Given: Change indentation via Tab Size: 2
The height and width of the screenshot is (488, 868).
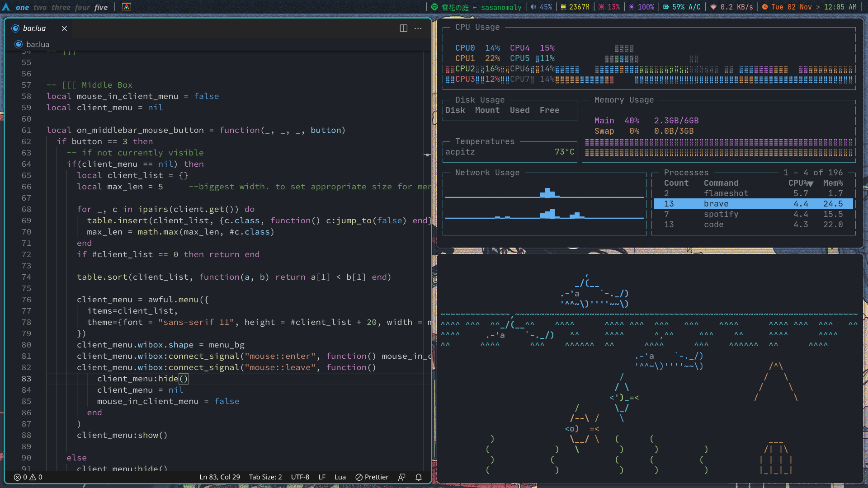Looking at the screenshot, I should click(265, 477).
